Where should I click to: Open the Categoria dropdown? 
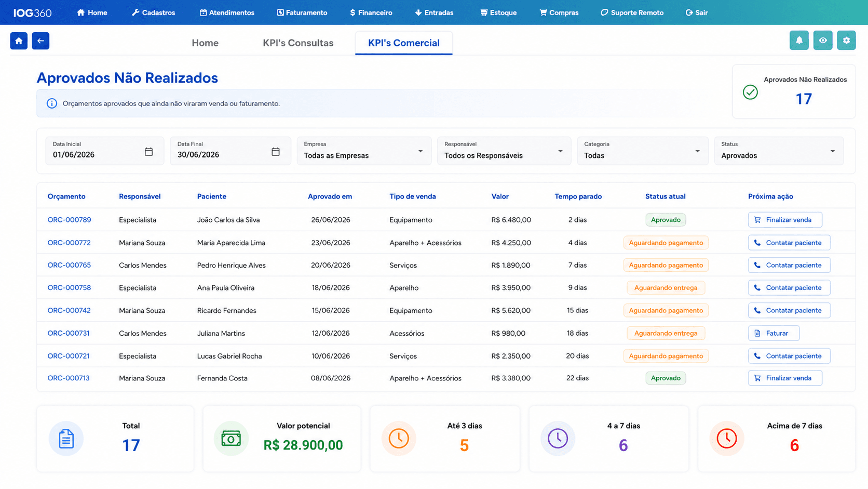click(x=643, y=151)
